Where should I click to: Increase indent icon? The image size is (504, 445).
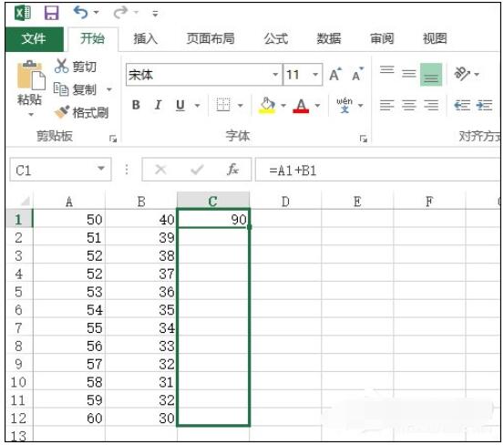pos(484,105)
